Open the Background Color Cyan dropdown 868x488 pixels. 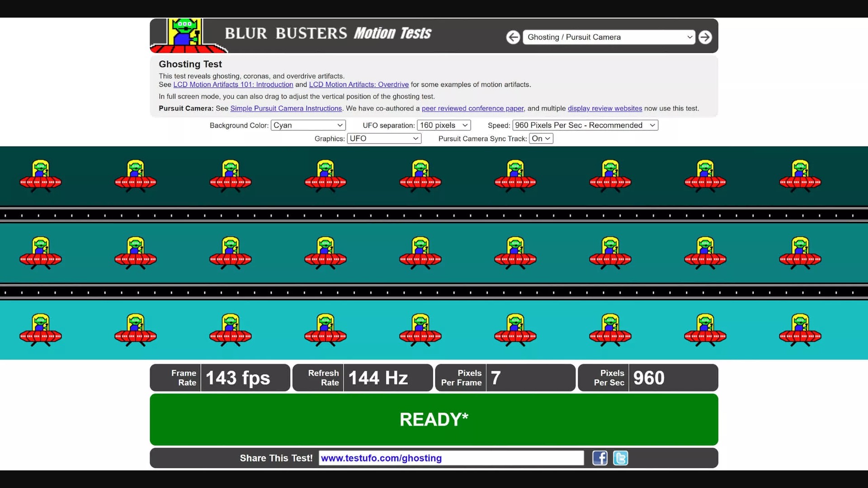[308, 125]
